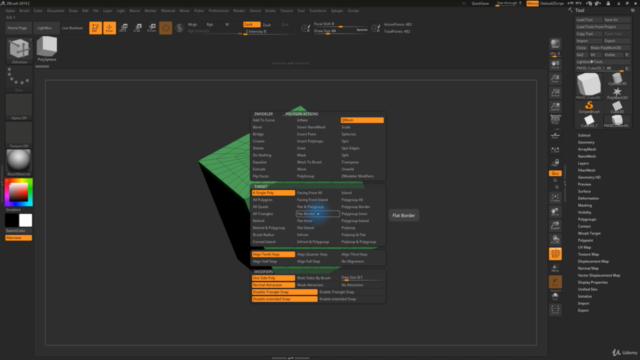Click the Gizmo 3D icon
The width and height of the screenshot is (640, 360).
point(165,28)
